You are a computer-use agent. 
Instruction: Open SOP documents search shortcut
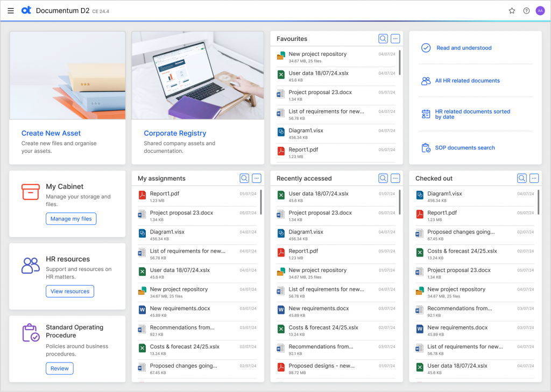click(x=465, y=148)
